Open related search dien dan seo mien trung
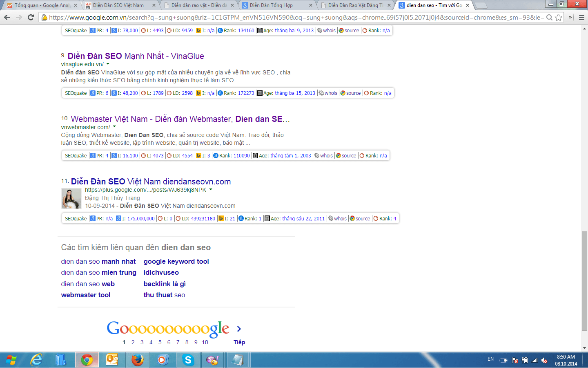Screen dimensions: 588x368 [x=99, y=272]
